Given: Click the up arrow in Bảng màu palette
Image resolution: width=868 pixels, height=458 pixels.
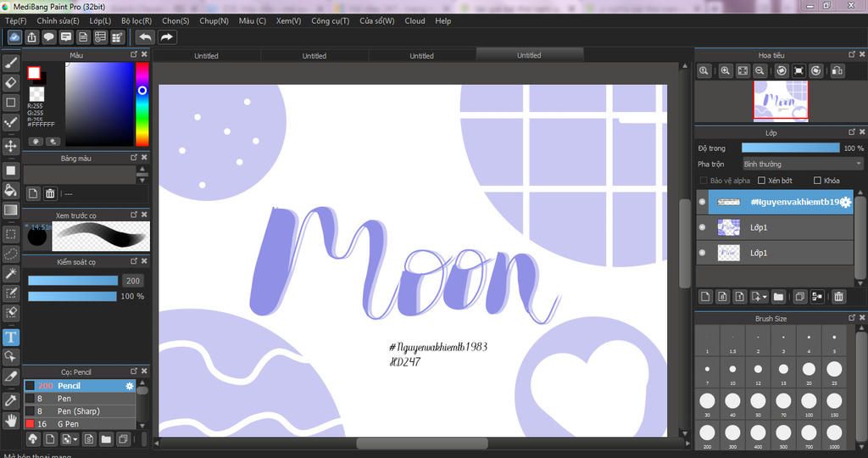Looking at the screenshot, I should click(x=142, y=169).
